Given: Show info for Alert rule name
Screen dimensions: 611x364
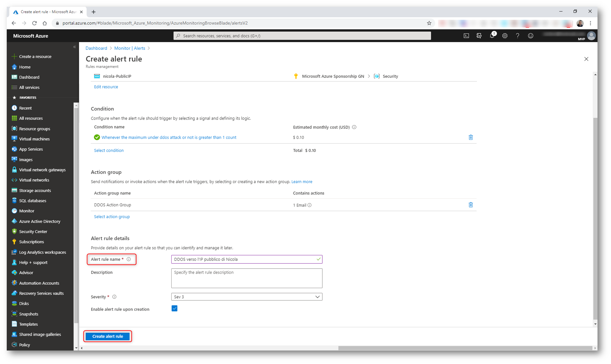Looking at the screenshot, I should (x=129, y=259).
